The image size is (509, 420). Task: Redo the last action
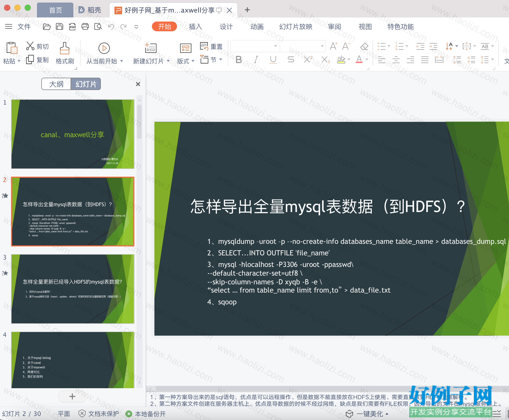124,26
